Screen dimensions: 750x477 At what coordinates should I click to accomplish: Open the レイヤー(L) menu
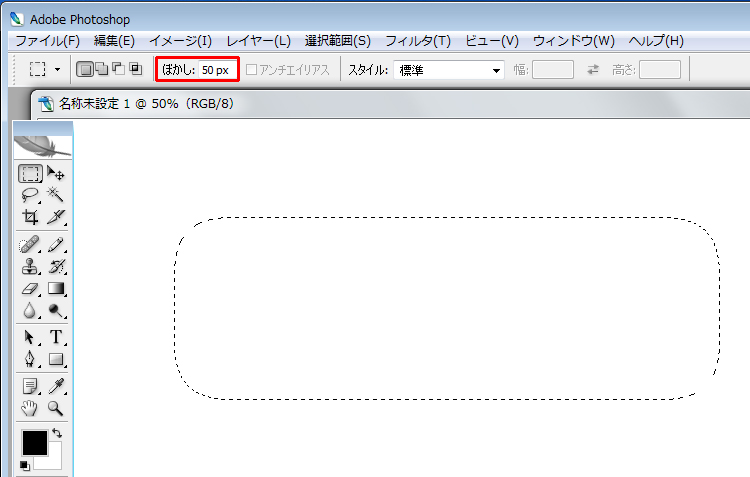pyautogui.click(x=258, y=41)
